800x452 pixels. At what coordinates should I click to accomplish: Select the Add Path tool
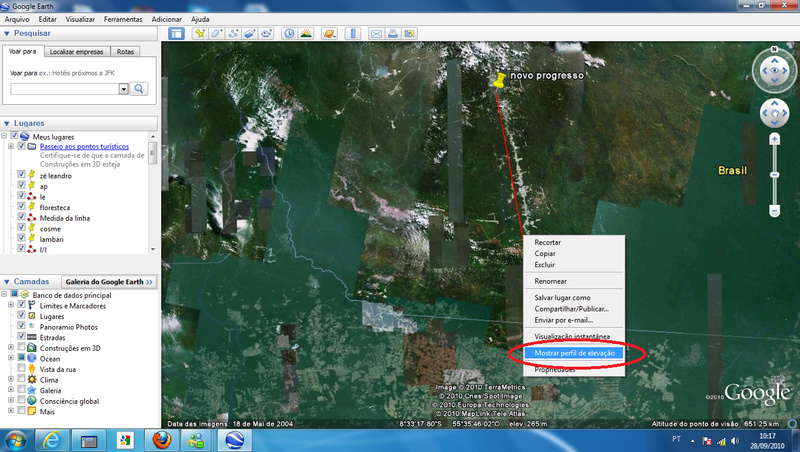[233, 34]
